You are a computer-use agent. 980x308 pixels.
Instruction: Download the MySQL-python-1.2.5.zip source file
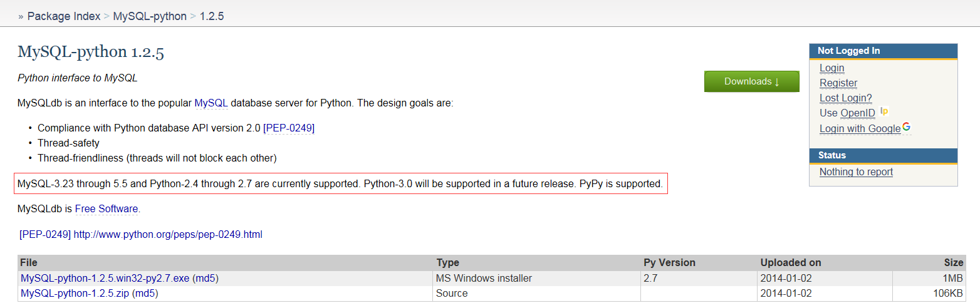click(75, 293)
